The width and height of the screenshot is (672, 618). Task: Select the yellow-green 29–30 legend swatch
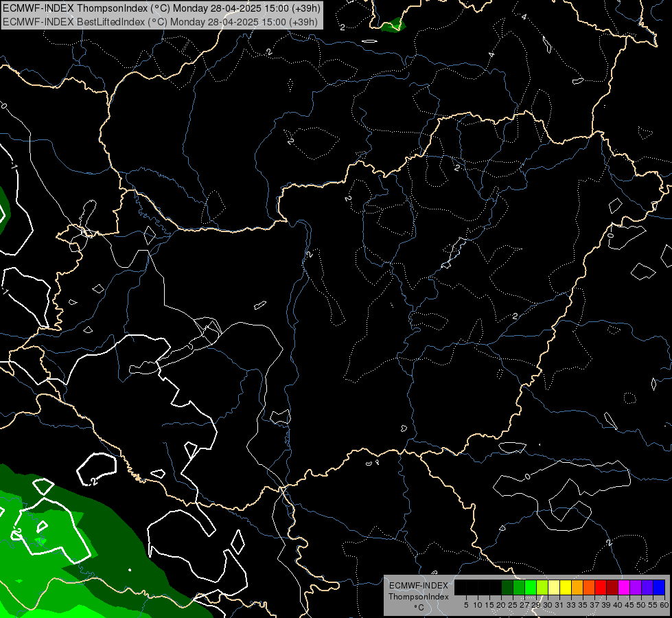(x=542, y=587)
